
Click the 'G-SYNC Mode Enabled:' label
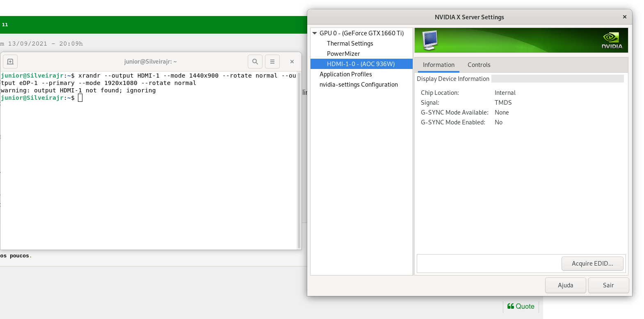(x=453, y=122)
